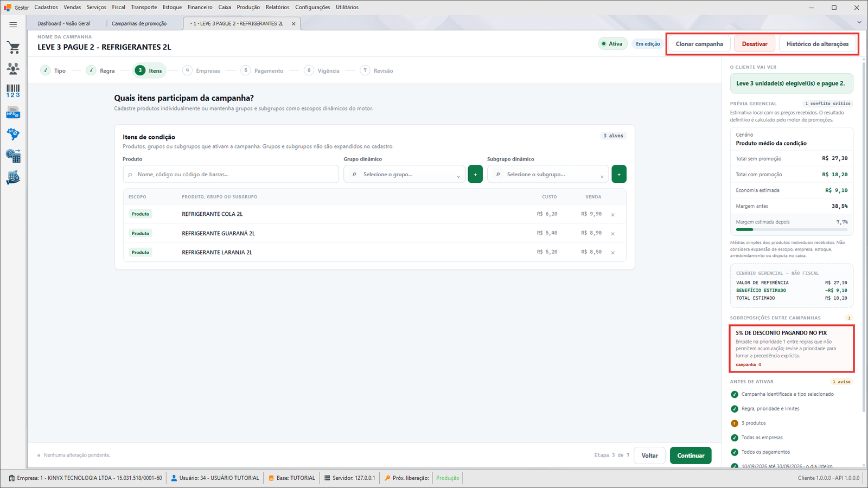Open the 5% DE DESCONTO PAGANDO NO PIX conflict card
868x488 pixels.
coord(792,349)
